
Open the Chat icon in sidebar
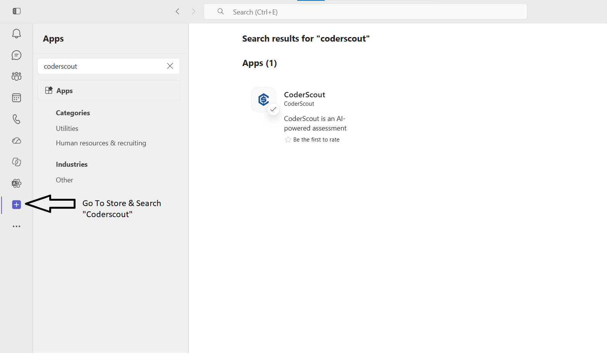[x=16, y=55]
